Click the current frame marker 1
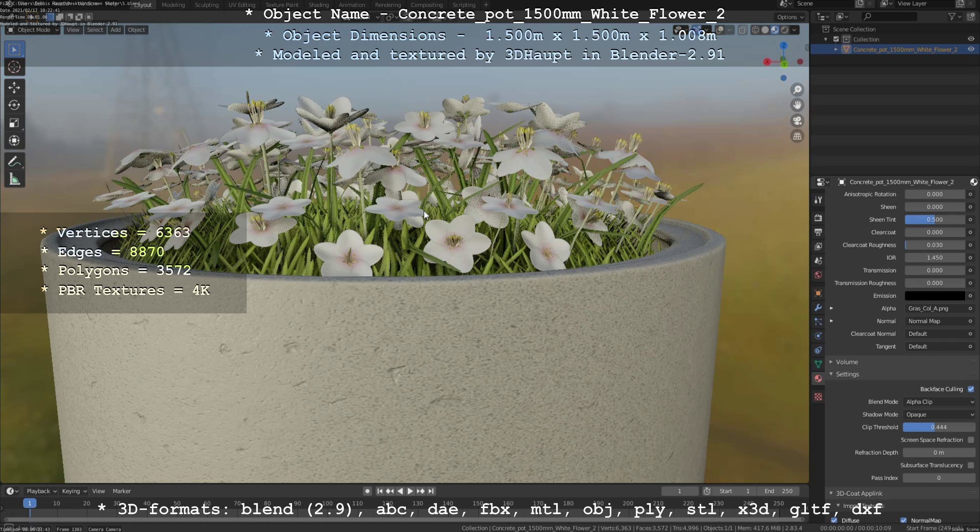Viewport: 980px width, 532px height. 29,503
